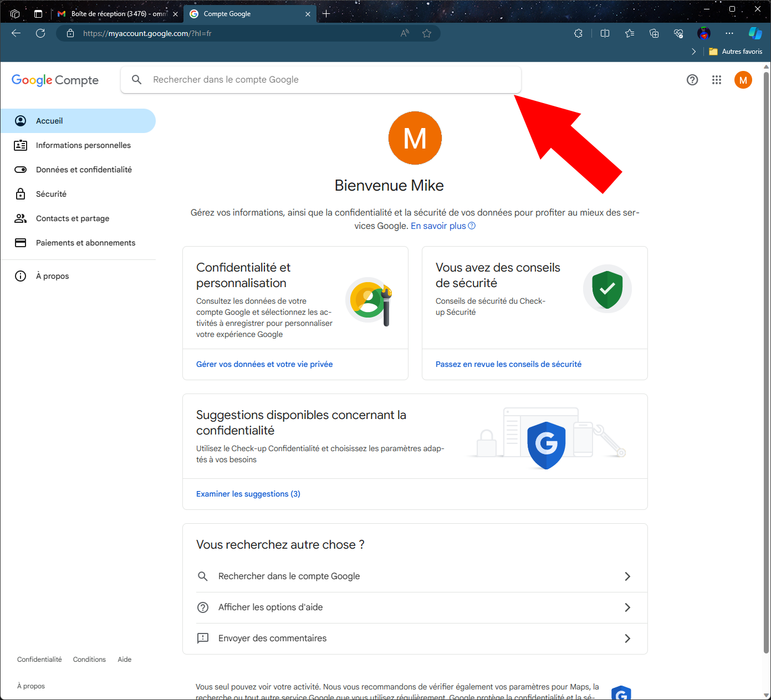Click the footer À propos link

(31, 686)
